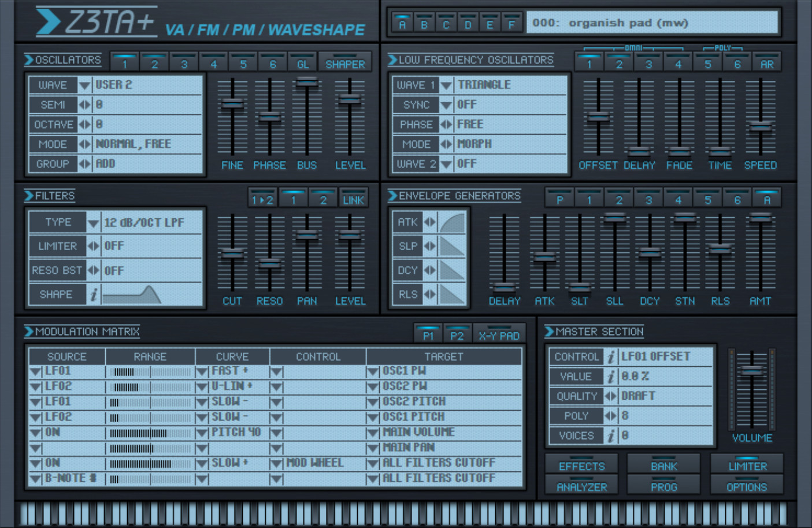Click the Master Section arrow icon

(549, 331)
